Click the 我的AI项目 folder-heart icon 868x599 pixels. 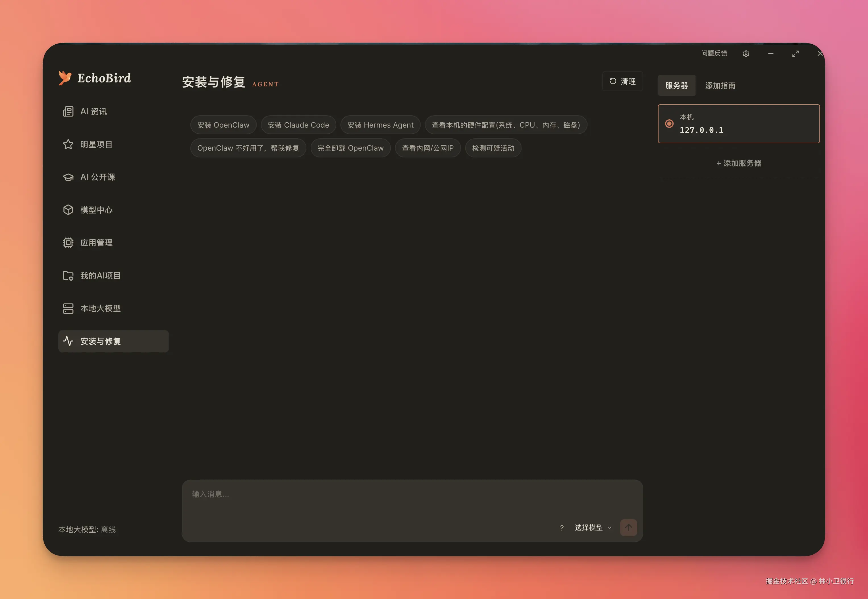click(x=68, y=275)
